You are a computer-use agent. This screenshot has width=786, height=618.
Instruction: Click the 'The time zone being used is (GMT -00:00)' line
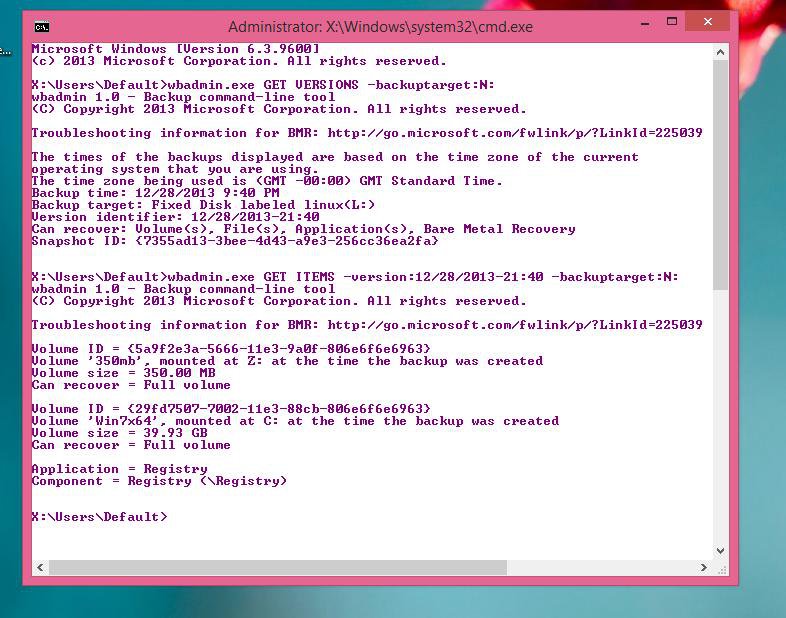[x=267, y=181]
